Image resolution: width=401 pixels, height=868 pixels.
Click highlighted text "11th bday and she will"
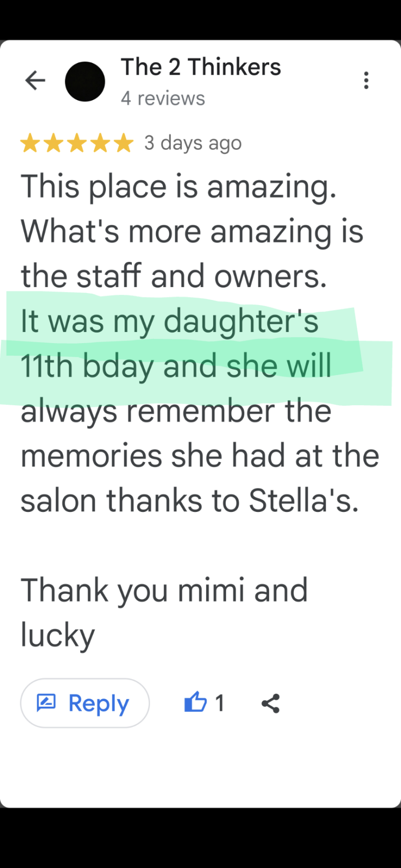[176, 366]
